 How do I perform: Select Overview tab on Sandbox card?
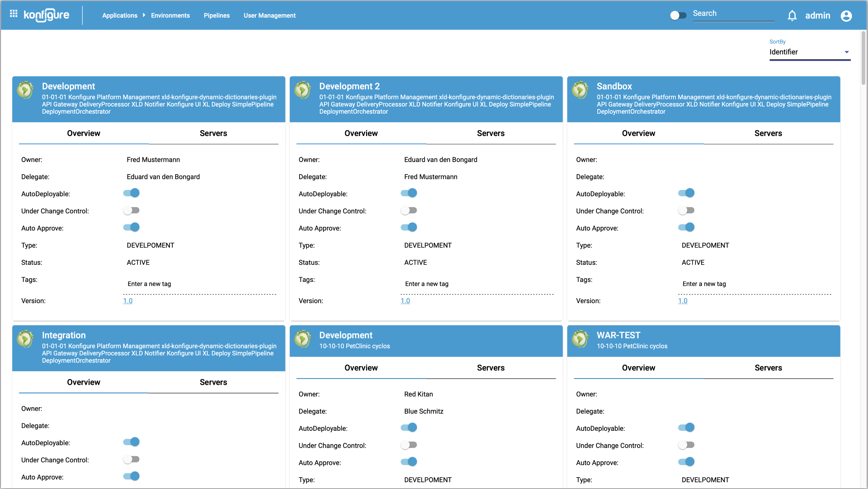pos(639,134)
